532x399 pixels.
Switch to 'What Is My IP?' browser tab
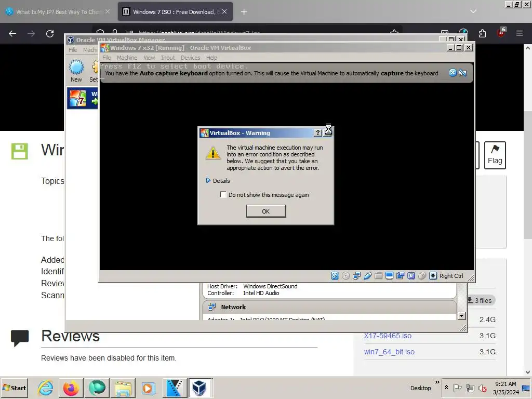click(58, 12)
